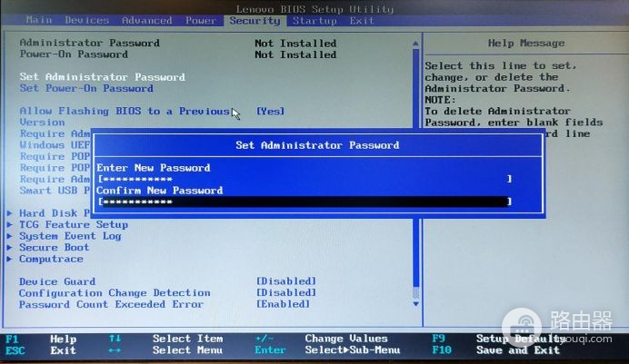Click the Enter New Password field
The width and height of the screenshot is (629, 364).
(x=305, y=179)
